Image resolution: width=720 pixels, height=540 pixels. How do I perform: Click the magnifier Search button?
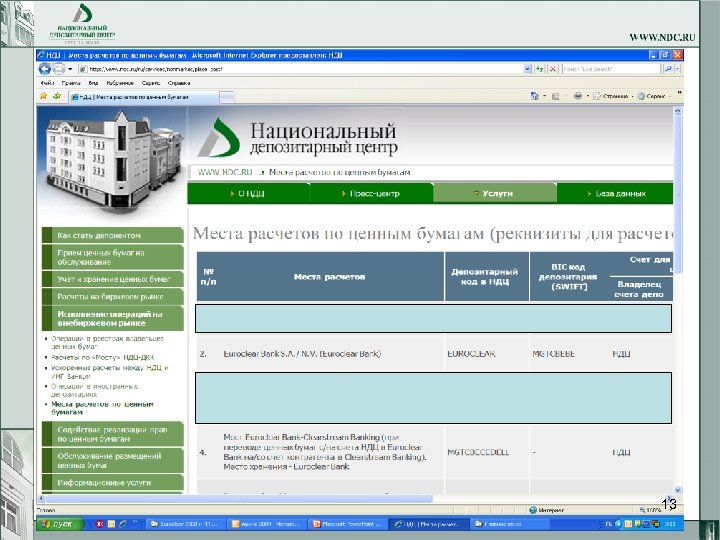[x=668, y=69]
